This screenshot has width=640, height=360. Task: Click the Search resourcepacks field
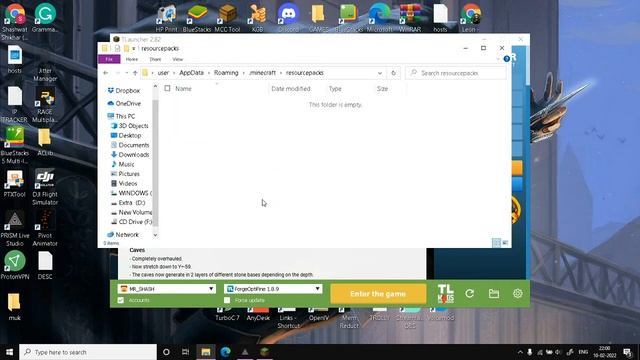(x=456, y=73)
